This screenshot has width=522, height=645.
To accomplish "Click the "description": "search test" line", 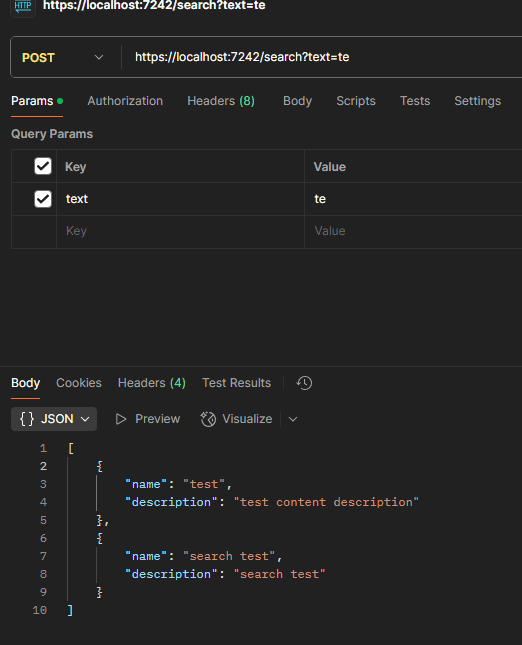I will click(225, 574).
